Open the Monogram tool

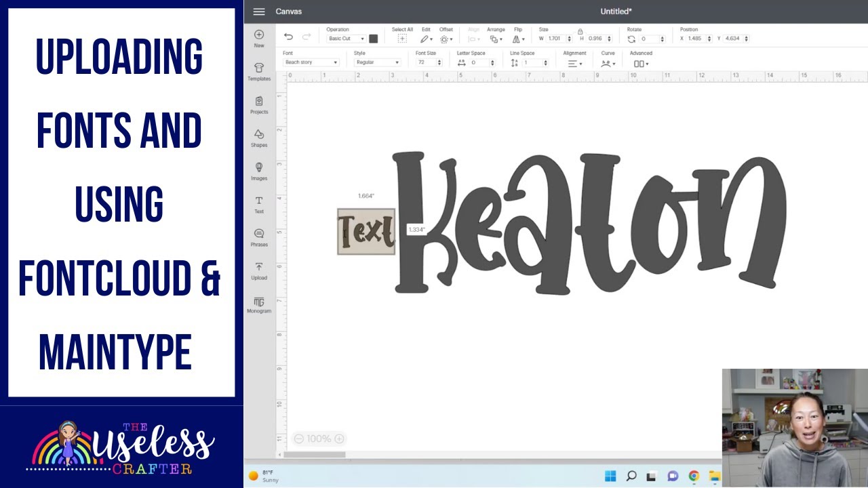(x=259, y=305)
